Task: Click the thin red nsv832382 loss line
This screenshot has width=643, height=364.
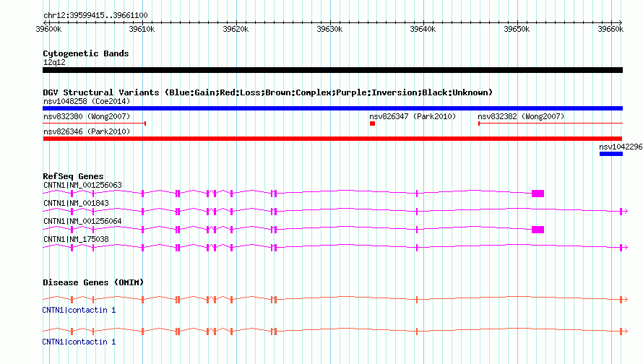Action: [551, 123]
